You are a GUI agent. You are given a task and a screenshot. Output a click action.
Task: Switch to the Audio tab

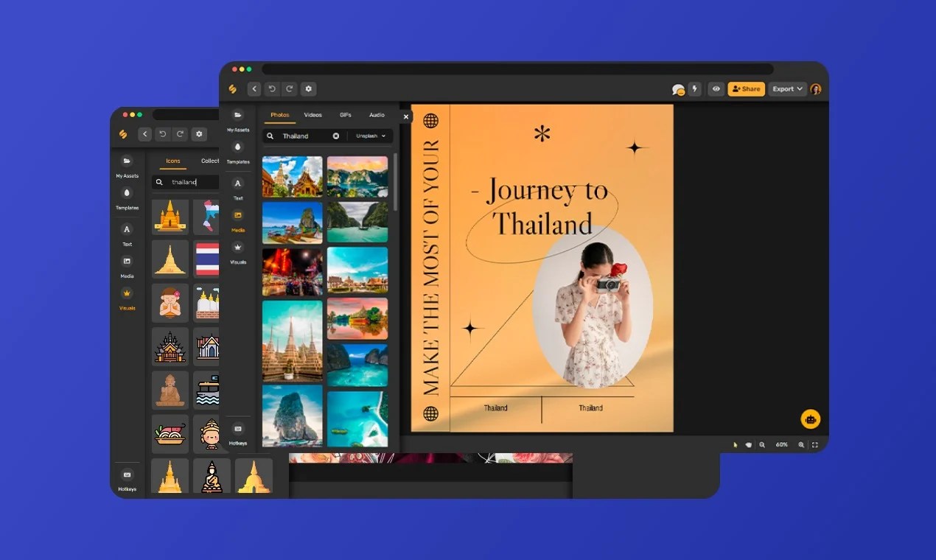point(377,115)
